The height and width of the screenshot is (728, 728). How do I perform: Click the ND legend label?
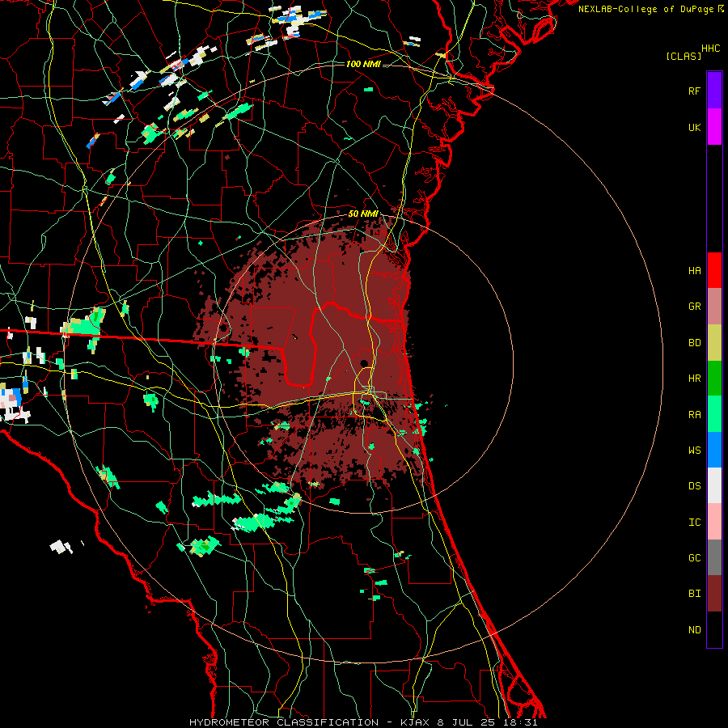694,629
